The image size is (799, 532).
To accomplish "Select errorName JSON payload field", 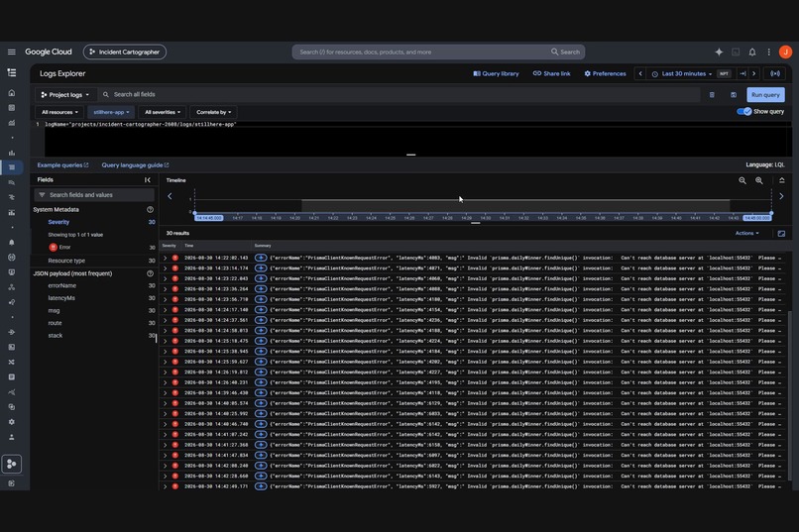I will point(61,285).
